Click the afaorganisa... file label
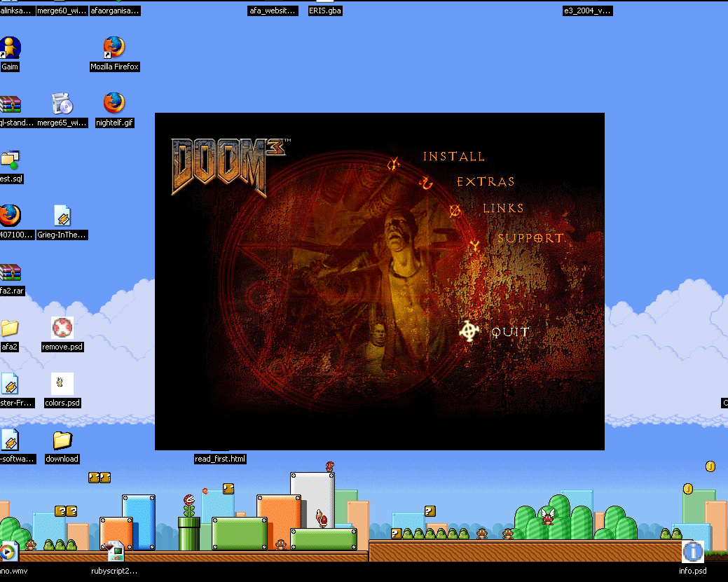The image size is (728, 582). click(x=115, y=11)
